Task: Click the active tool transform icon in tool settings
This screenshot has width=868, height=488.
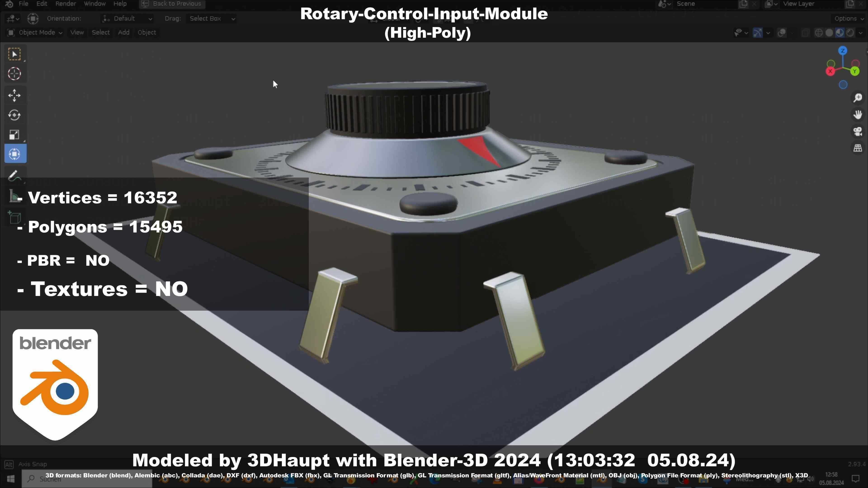Action: (x=33, y=19)
